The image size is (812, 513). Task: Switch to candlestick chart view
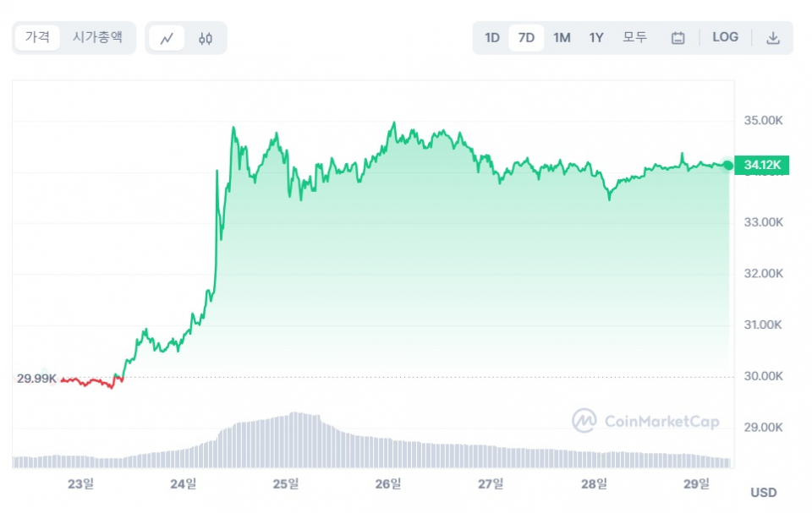click(206, 38)
